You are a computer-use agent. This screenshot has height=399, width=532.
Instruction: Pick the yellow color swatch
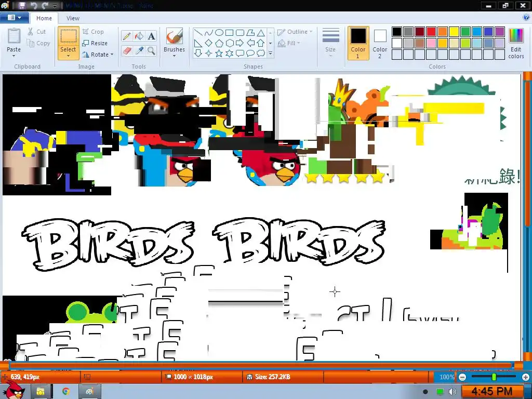click(x=454, y=32)
